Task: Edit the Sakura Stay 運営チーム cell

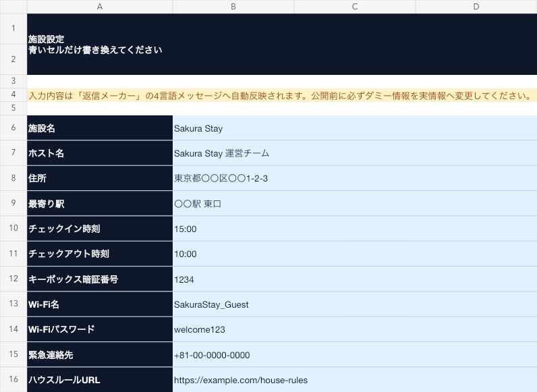Action: point(355,153)
